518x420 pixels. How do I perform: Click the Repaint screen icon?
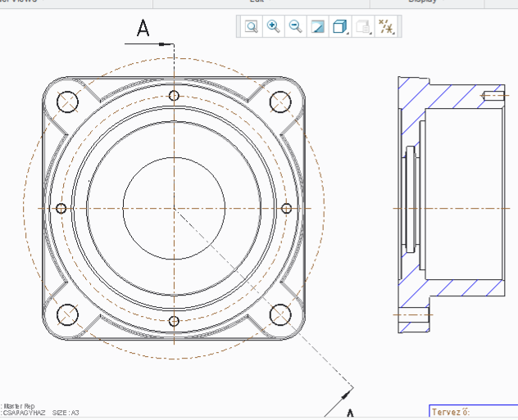tap(318, 26)
